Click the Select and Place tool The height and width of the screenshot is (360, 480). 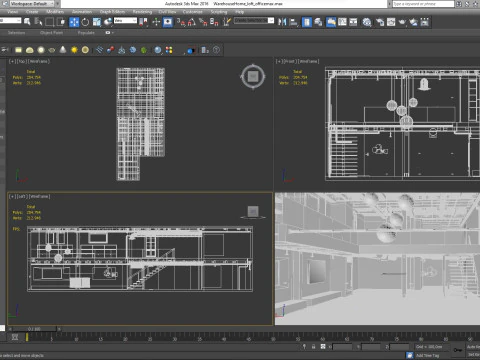(x=108, y=22)
